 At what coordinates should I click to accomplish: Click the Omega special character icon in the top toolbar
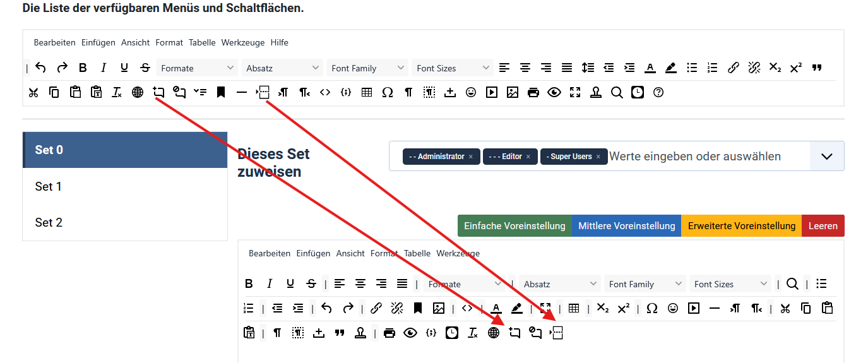[x=388, y=92]
